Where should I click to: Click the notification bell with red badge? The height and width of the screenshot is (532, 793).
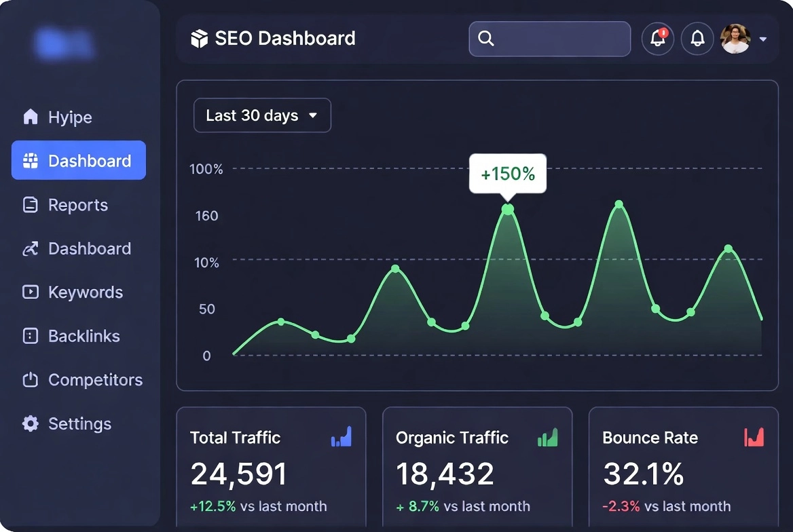657,39
